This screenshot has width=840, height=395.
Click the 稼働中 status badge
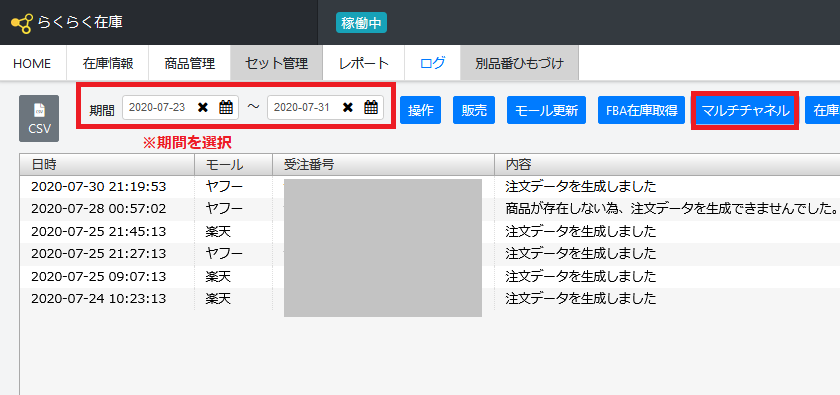(x=361, y=23)
